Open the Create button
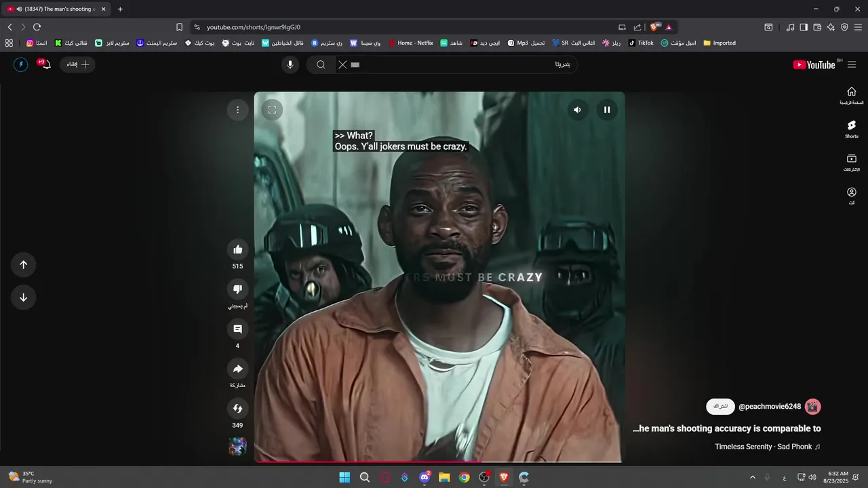Viewport: 868px width, 488px height. point(78,64)
